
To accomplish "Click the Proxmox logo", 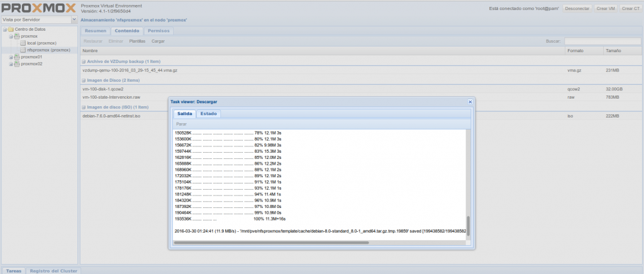I will (x=39, y=8).
